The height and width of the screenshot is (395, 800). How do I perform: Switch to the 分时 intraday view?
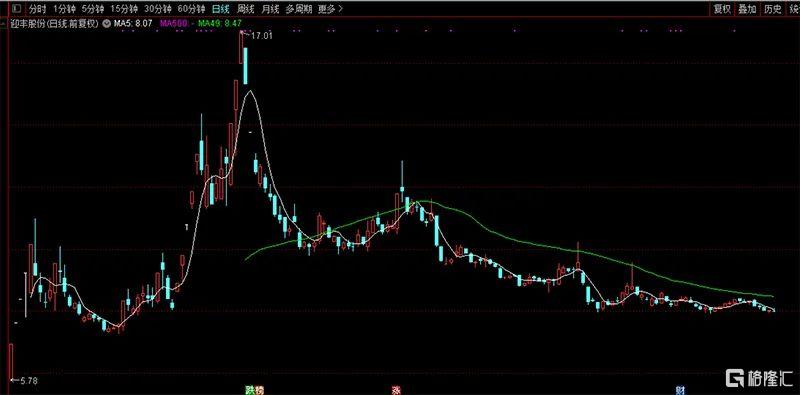(37, 9)
